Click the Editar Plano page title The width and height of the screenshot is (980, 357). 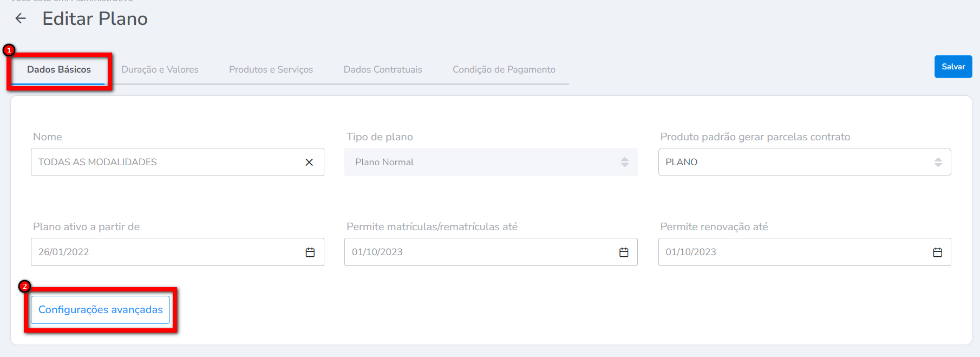click(95, 19)
